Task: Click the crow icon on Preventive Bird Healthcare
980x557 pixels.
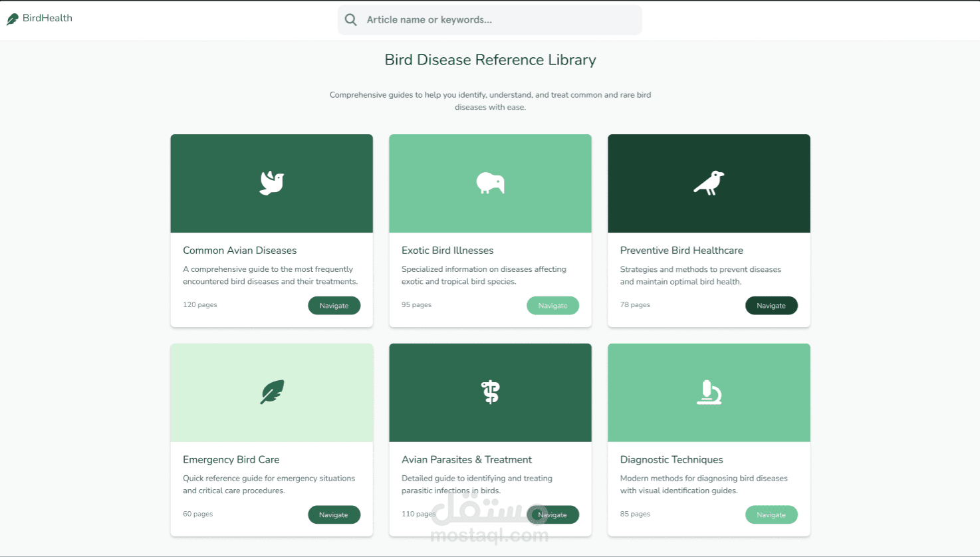Action: [x=709, y=183]
